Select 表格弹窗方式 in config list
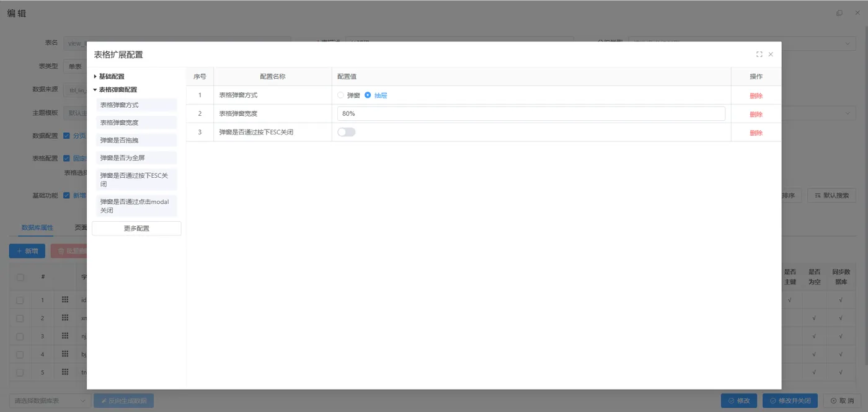 click(136, 105)
